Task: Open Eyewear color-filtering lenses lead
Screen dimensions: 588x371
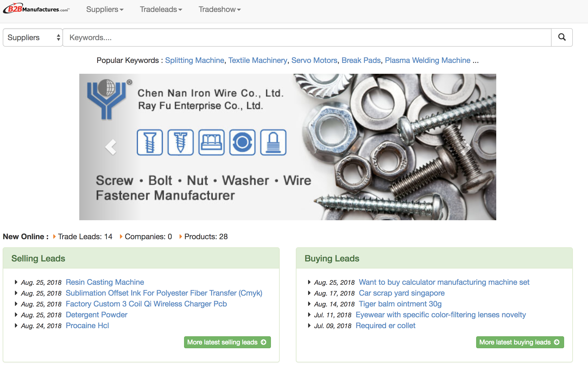Action: (x=441, y=315)
